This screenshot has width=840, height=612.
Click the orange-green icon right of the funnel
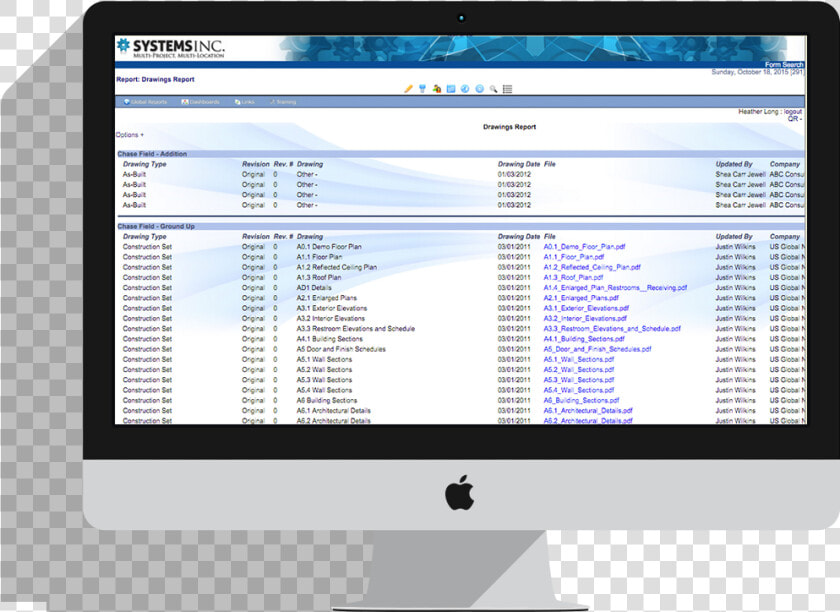tap(437, 89)
